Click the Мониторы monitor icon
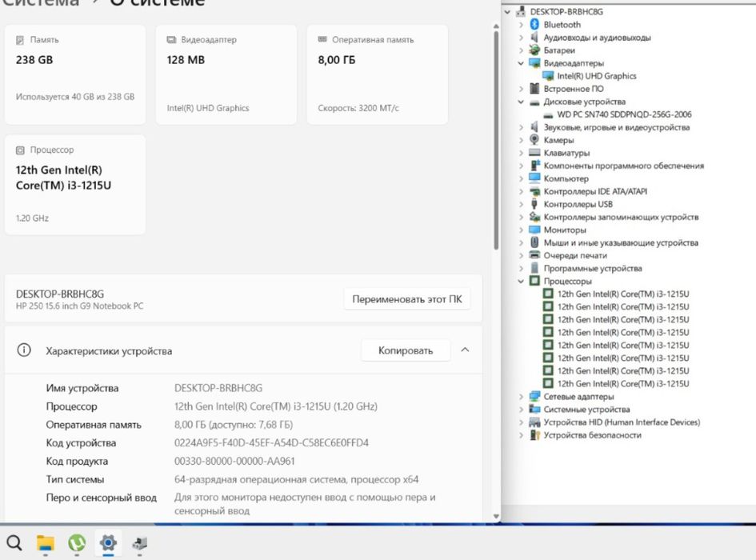Screen dimensions: 756x560 click(x=534, y=230)
